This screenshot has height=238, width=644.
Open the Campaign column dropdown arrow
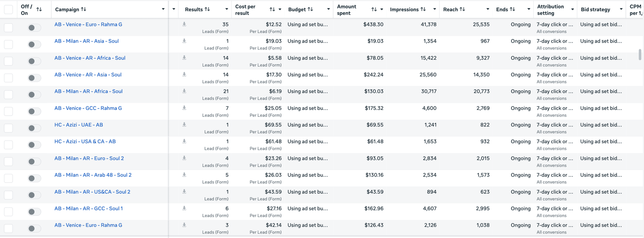[x=163, y=9]
